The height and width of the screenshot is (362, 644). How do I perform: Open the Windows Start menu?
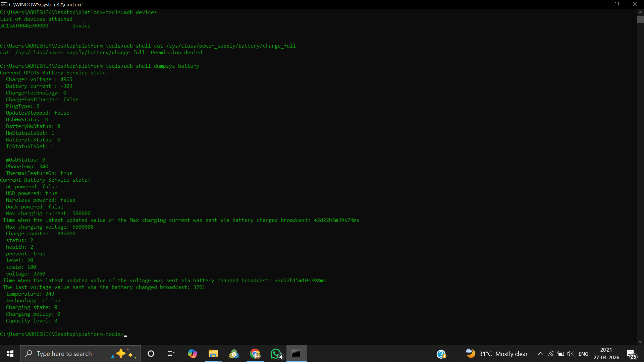(10, 354)
